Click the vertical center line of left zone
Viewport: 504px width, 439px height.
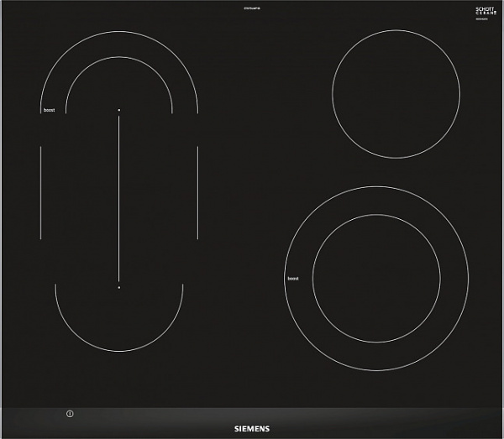119,199
